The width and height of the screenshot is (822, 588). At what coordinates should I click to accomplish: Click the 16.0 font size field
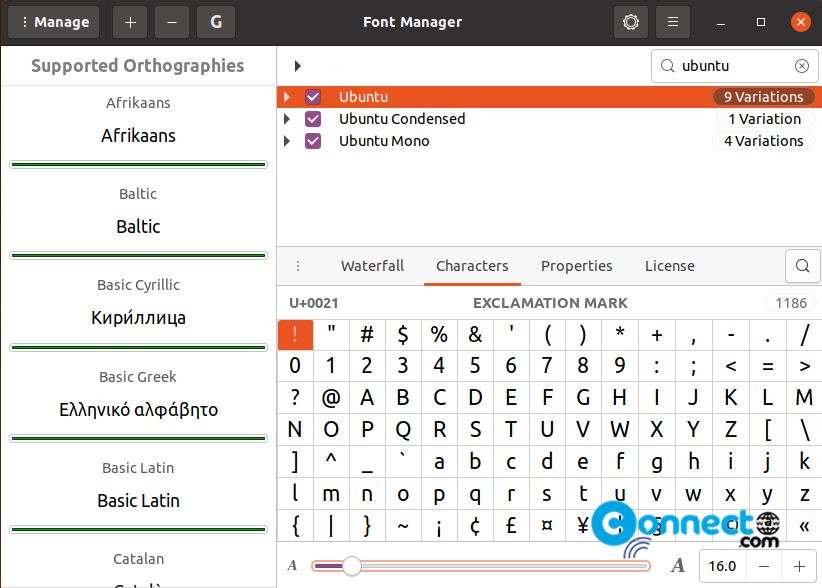(722, 566)
